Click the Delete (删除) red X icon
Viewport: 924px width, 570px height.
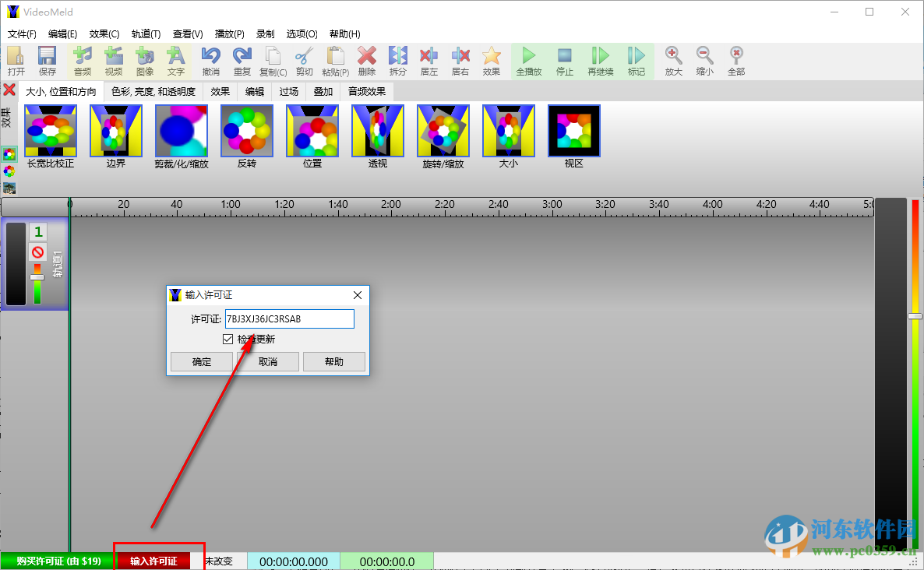366,61
